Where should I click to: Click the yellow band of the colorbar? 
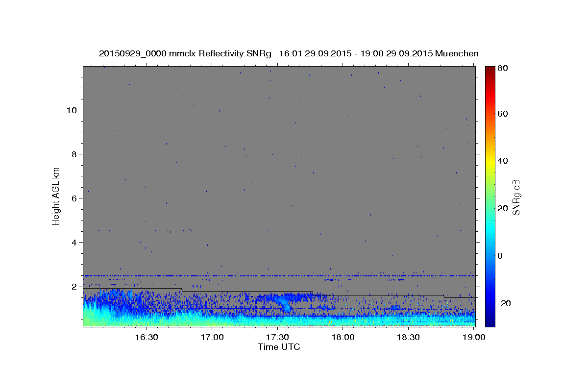[490, 163]
